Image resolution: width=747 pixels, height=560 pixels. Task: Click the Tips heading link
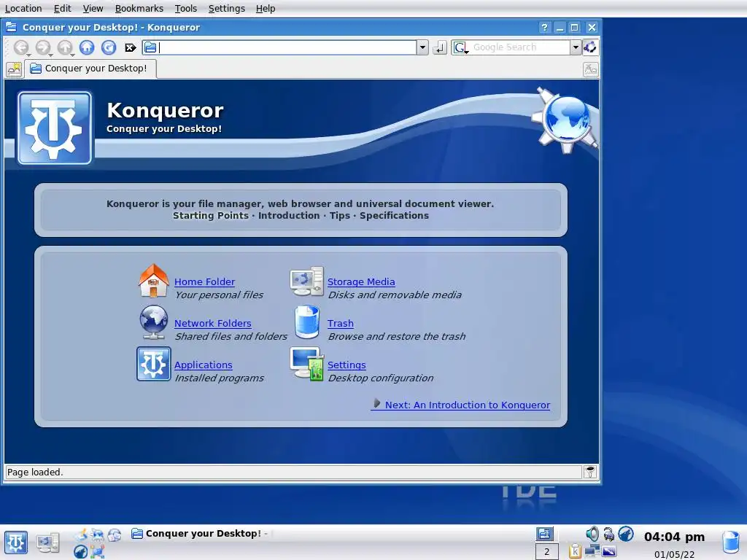tap(340, 216)
